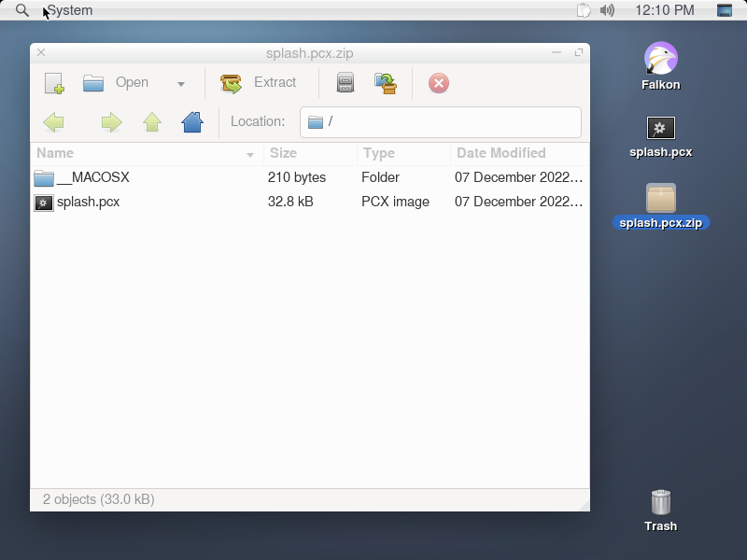Select the splash.pcx file row
The width and height of the screenshot is (747, 560).
tap(310, 202)
